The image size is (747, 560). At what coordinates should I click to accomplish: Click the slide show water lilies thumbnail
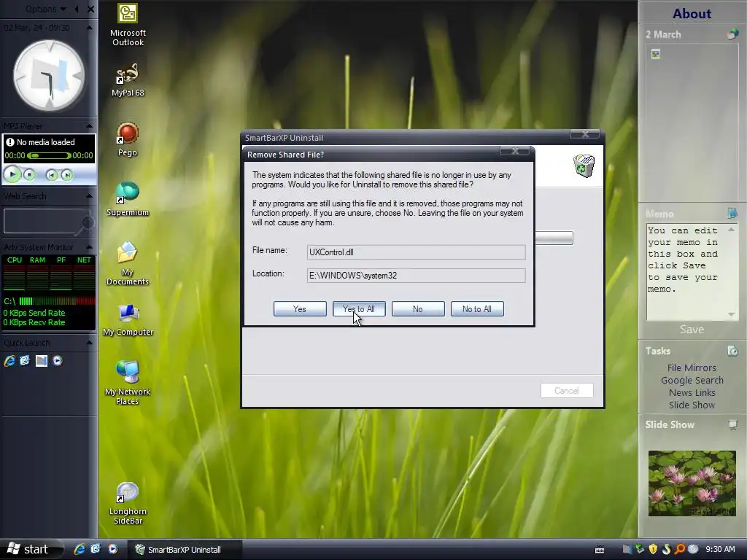pos(692,483)
